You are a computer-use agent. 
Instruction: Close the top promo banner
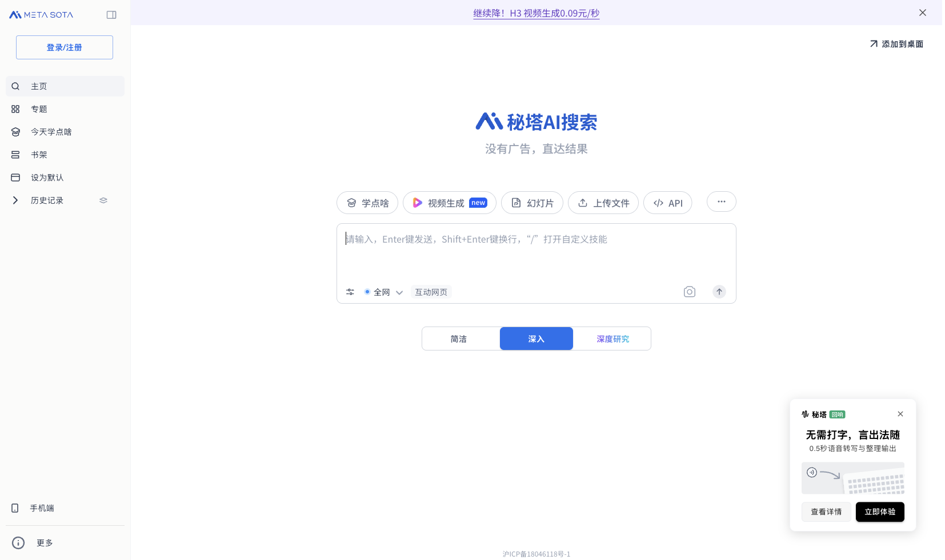pyautogui.click(x=923, y=13)
